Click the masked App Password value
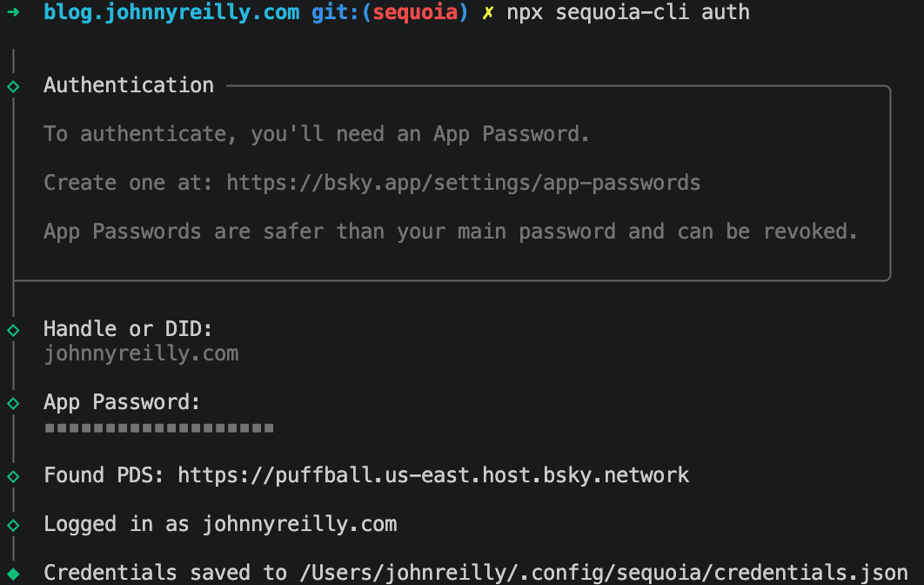This screenshot has width=924, height=585. (x=159, y=428)
